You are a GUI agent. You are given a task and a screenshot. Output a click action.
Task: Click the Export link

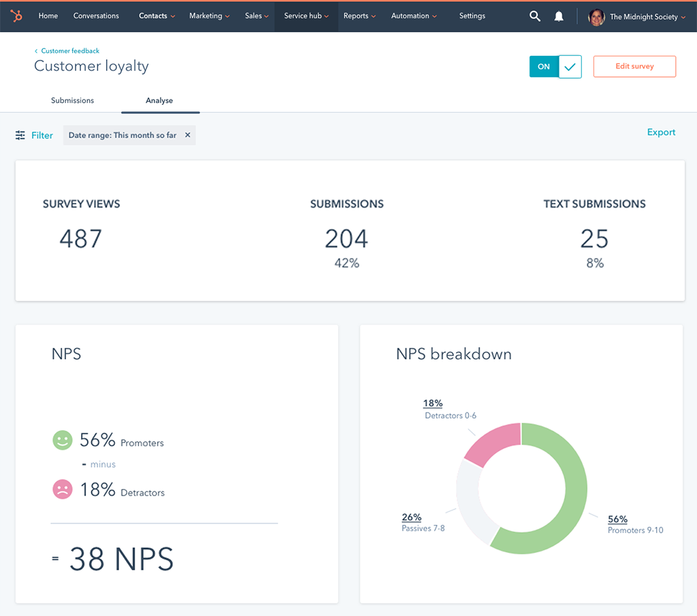pos(661,132)
